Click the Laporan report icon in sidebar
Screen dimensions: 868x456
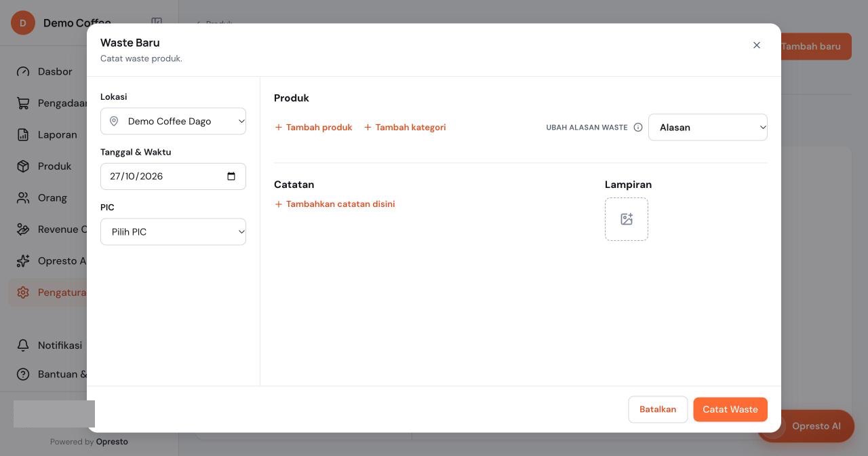pos(23,135)
